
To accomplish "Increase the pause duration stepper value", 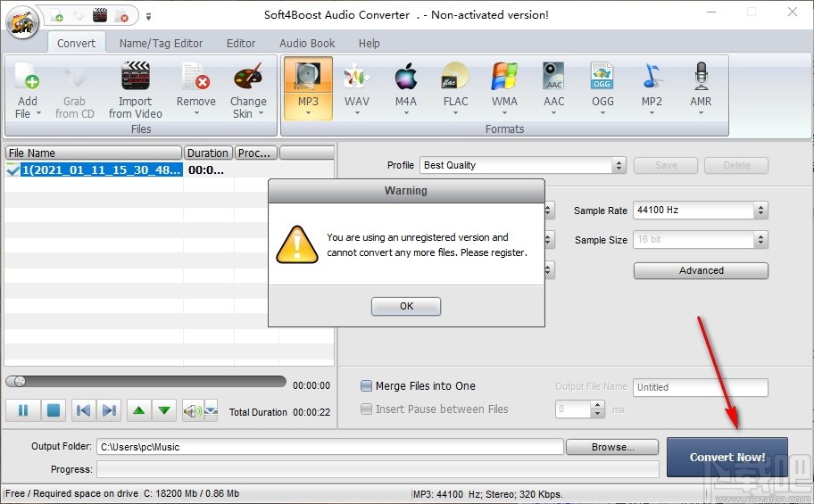I will tap(598, 405).
